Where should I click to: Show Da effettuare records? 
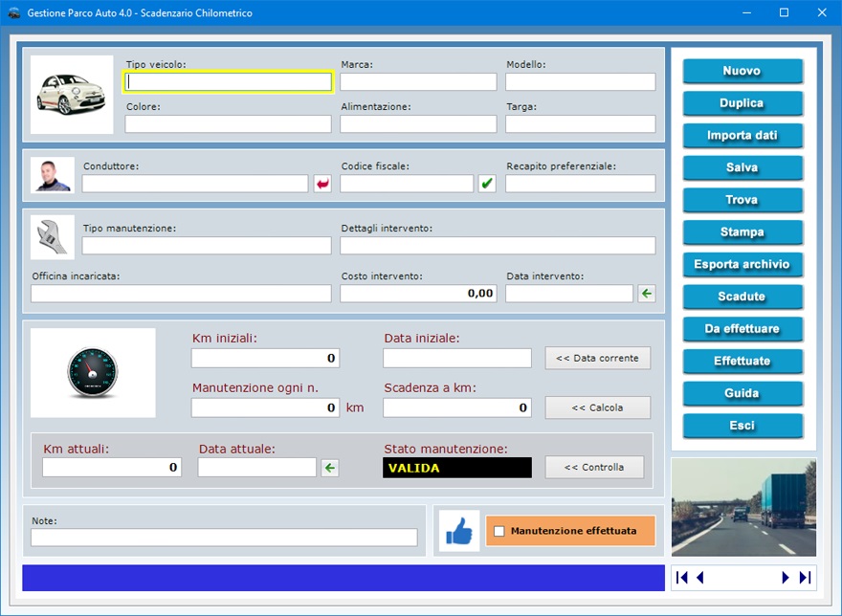click(742, 329)
